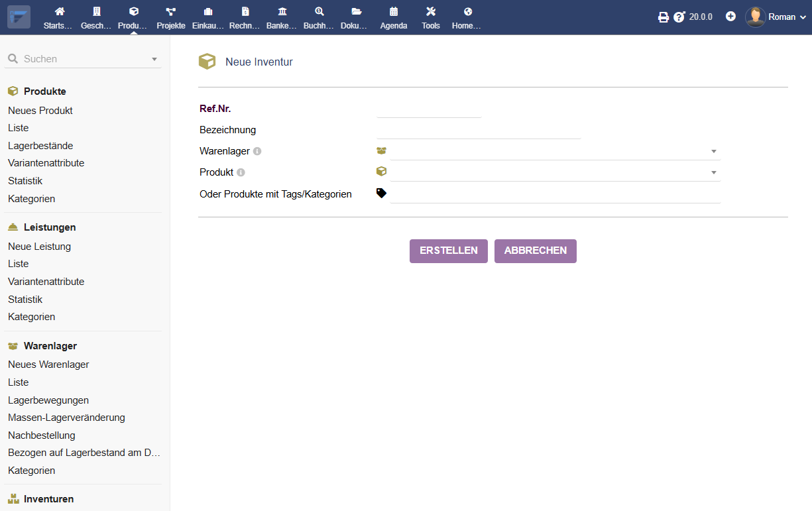Image resolution: width=812 pixels, height=511 pixels.
Task: Open the Projekte module
Action: [x=171, y=17]
